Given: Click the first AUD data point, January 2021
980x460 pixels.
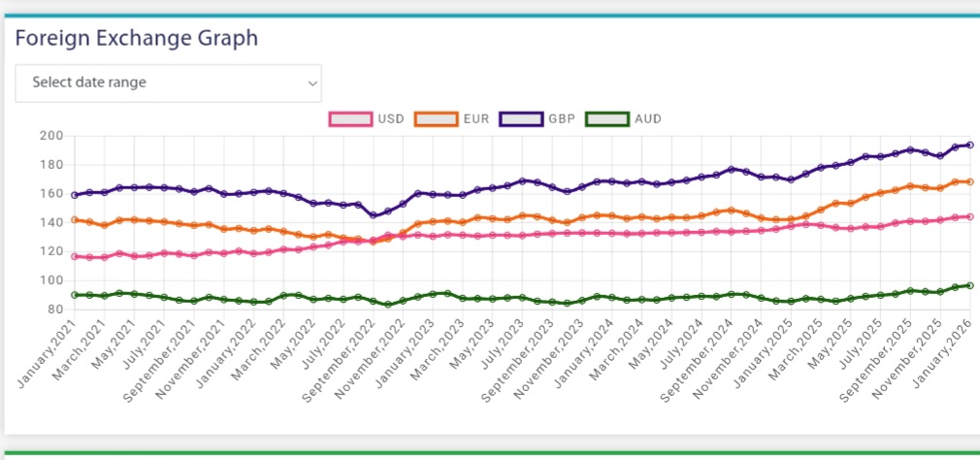Looking at the screenshot, I should (x=75, y=295).
